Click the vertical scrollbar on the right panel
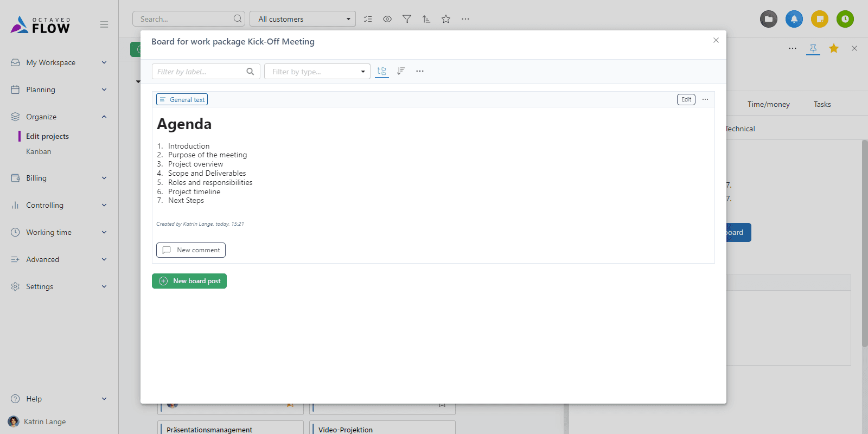 click(864, 244)
